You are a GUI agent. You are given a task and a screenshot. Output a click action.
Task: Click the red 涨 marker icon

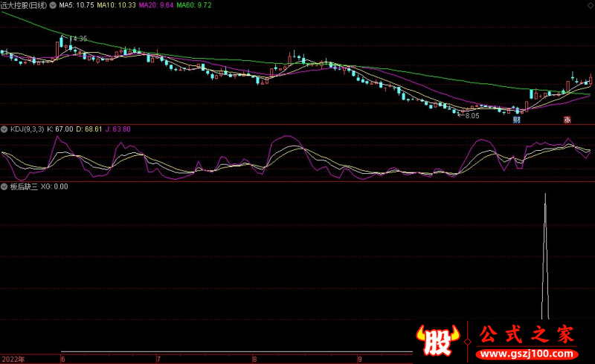[566, 119]
